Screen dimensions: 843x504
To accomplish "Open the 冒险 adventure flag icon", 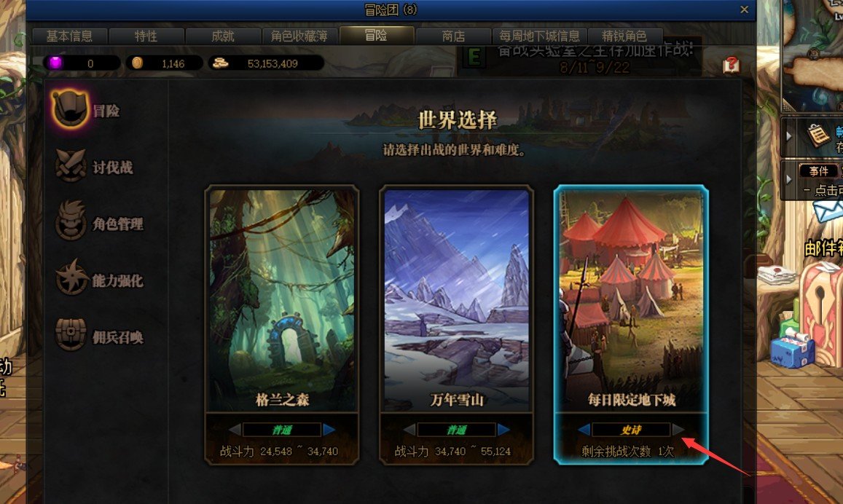I will point(69,109).
